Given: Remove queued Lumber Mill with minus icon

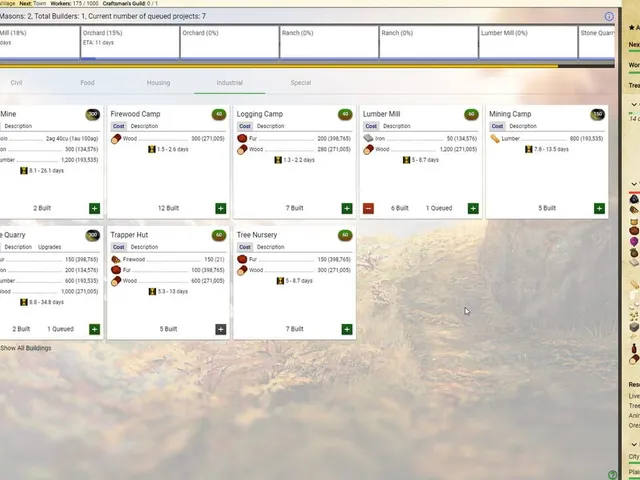Looking at the screenshot, I should tap(368, 209).
